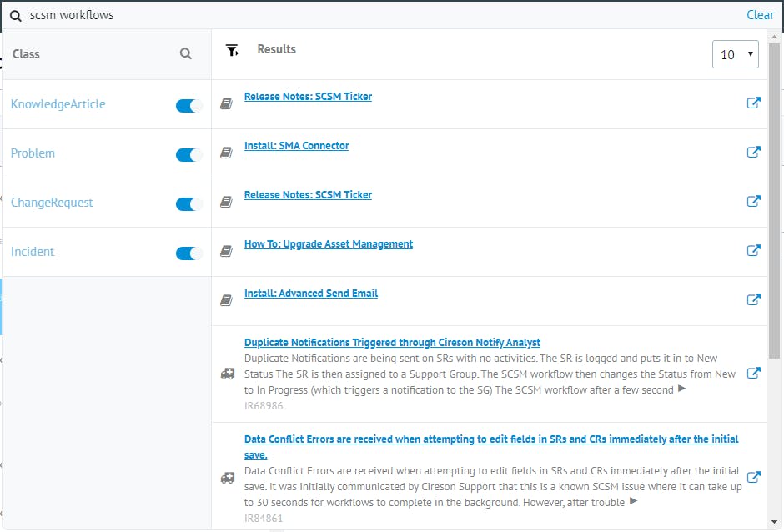Open How To: Upgrade Asset Management article

coord(329,244)
